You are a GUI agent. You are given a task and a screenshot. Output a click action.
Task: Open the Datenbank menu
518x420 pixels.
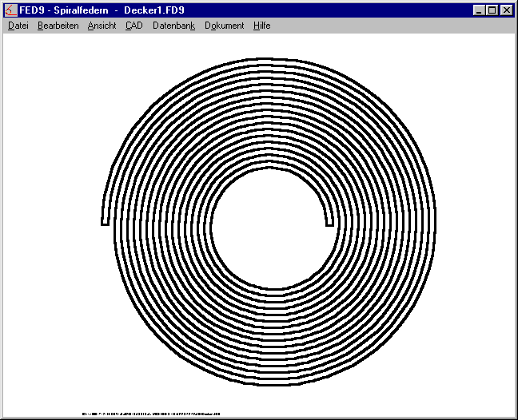click(x=173, y=26)
